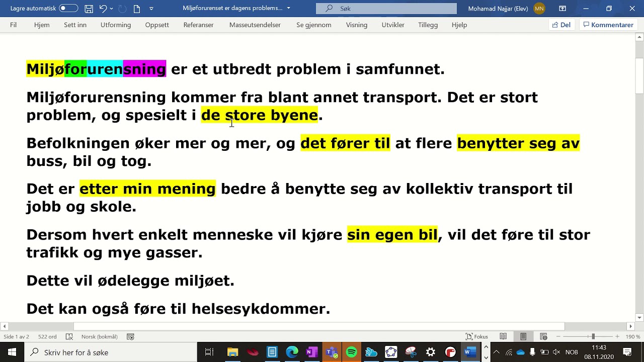This screenshot has height=362, width=644.
Task: Open Settings gear on taskbar
Action: click(x=430, y=352)
